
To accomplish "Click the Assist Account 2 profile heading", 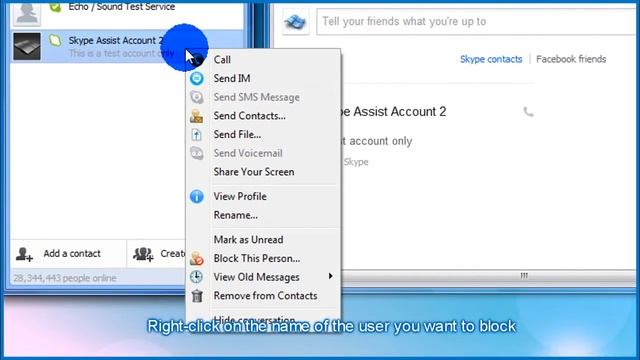I will 393,111.
